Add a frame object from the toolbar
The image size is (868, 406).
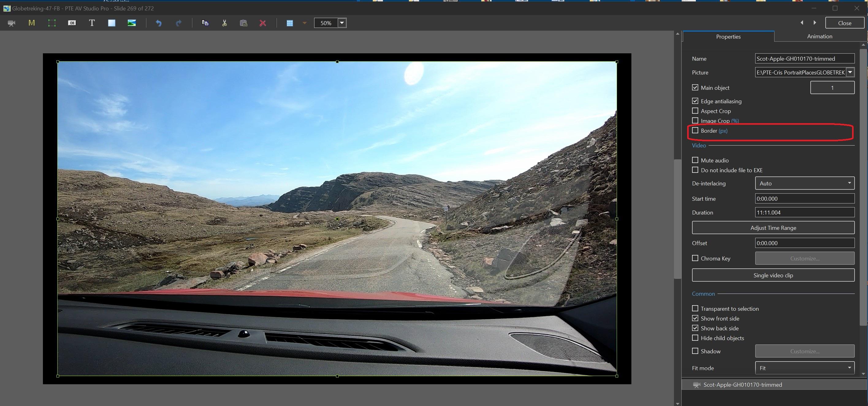pyautogui.click(x=52, y=23)
